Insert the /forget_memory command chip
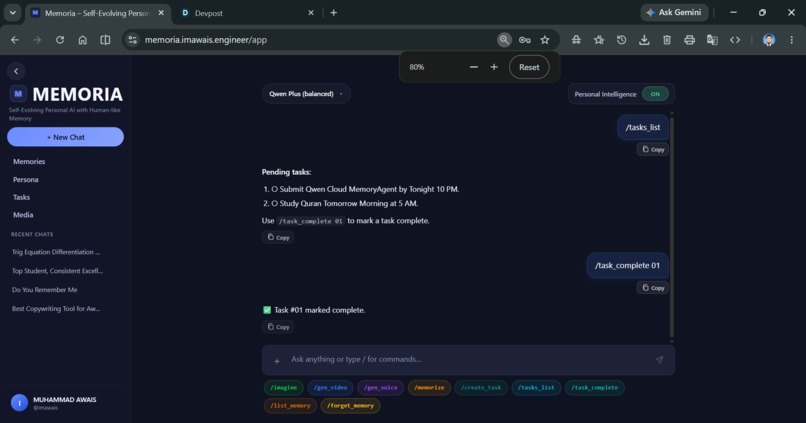This screenshot has width=806, height=423. (351, 406)
